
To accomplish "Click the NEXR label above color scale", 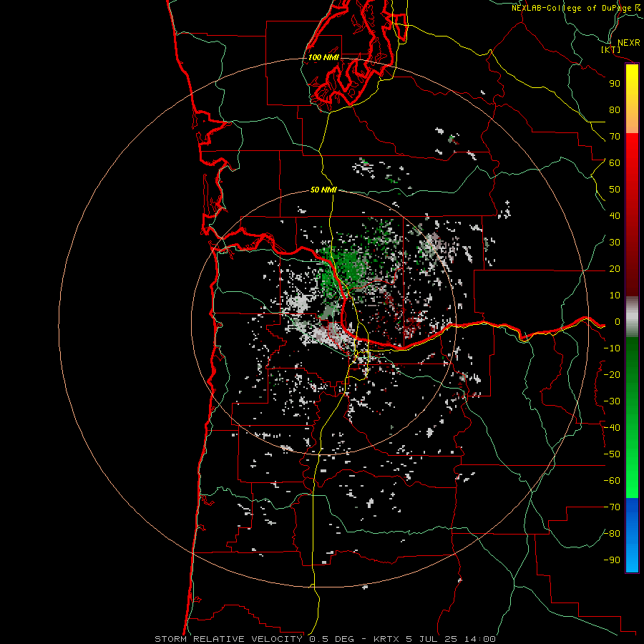I will click(x=628, y=43).
